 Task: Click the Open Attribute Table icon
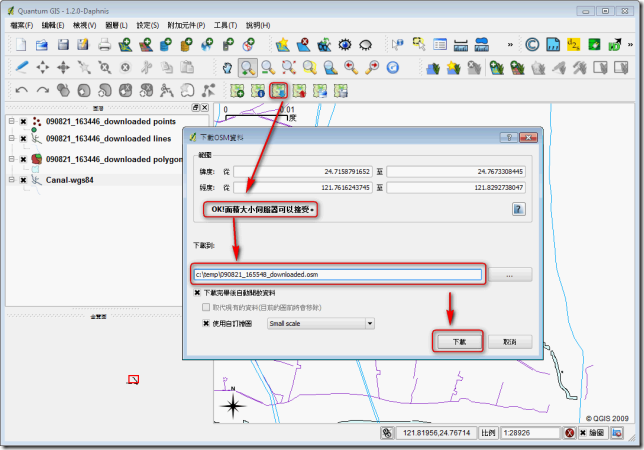pos(440,44)
